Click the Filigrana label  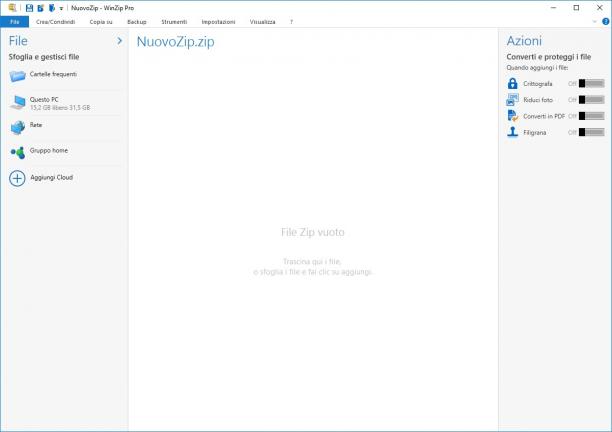point(535,133)
